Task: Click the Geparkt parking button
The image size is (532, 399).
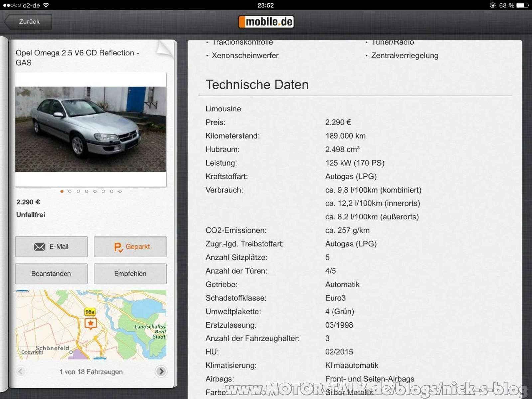Action: [x=130, y=247]
